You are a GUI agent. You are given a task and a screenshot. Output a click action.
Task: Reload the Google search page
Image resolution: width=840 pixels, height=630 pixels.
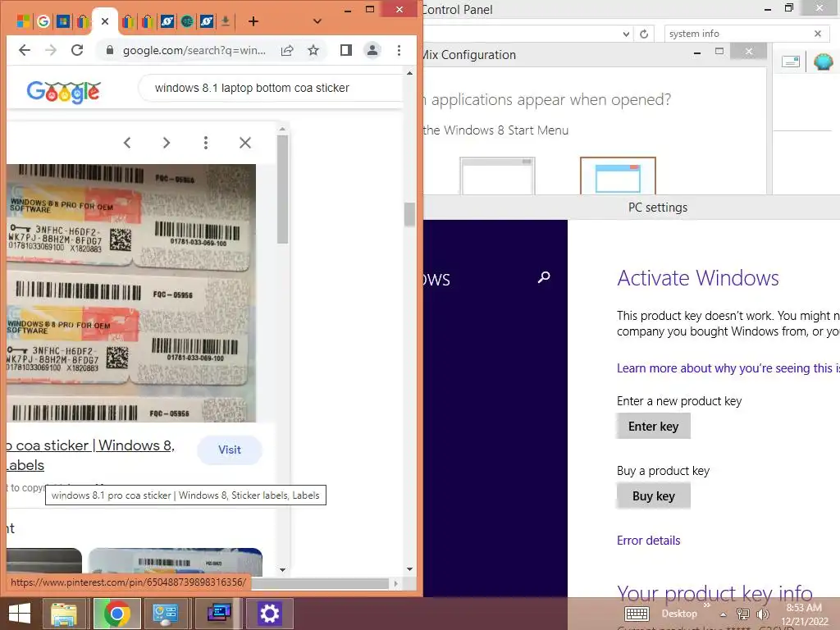77,50
